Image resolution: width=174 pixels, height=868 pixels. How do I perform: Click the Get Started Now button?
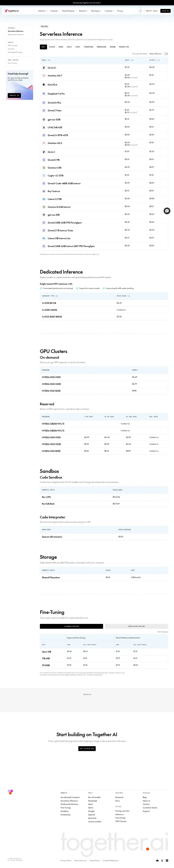[87, 748]
